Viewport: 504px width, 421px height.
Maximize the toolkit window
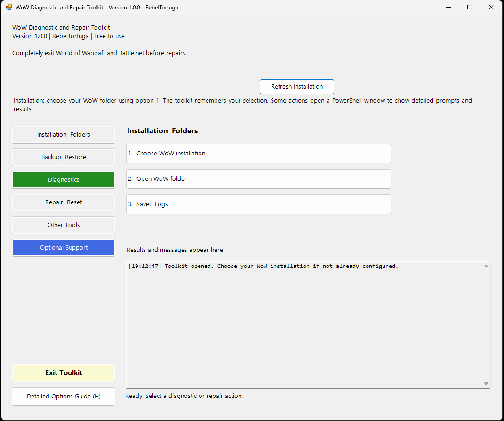[470, 7]
